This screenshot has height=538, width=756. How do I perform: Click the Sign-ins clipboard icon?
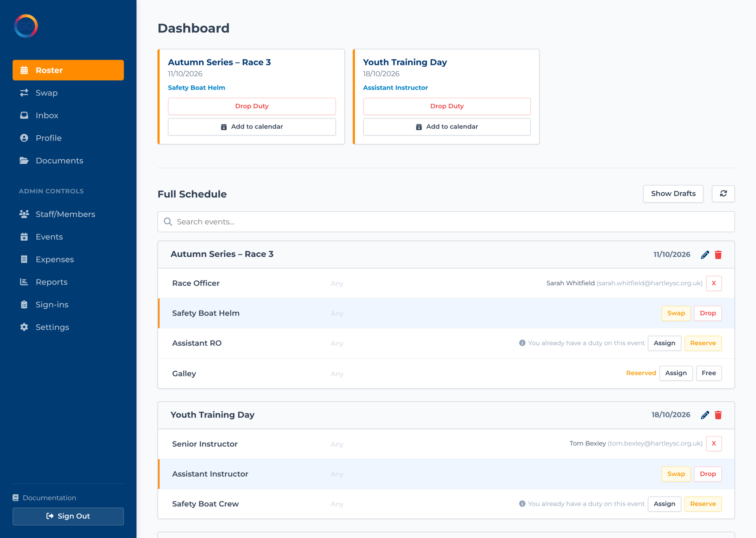click(24, 305)
